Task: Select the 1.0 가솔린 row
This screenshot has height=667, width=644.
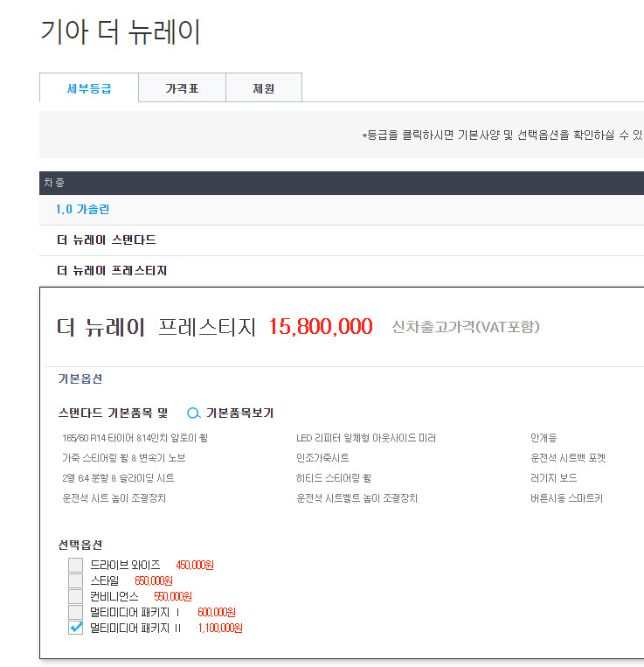Action: tap(342, 210)
